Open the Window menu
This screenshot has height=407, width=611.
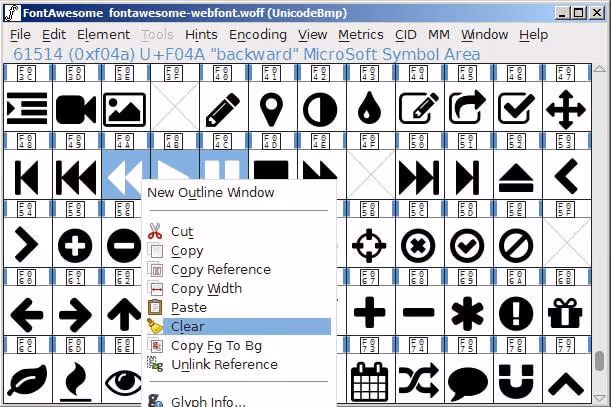pyautogui.click(x=484, y=35)
